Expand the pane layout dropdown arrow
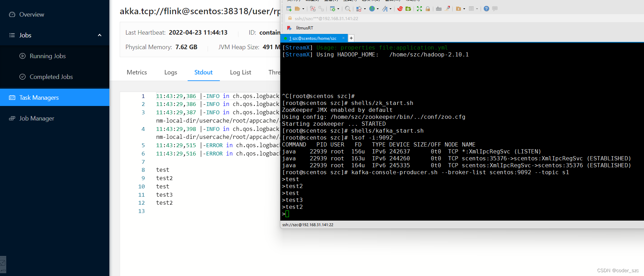The height and width of the screenshot is (276, 644). pyautogui.click(x=477, y=9)
